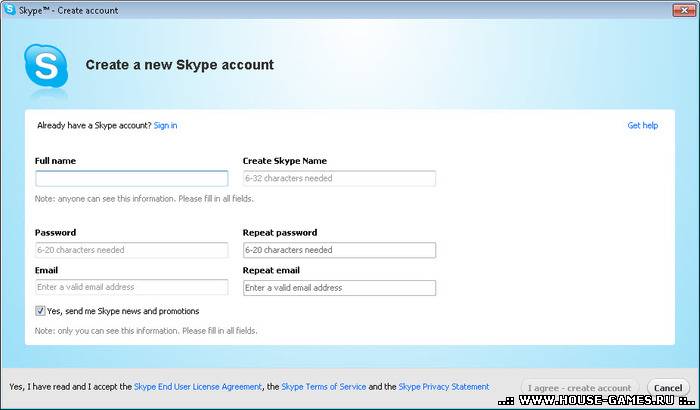Click the "Create a new Skype account" heading

click(x=179, y=65)
